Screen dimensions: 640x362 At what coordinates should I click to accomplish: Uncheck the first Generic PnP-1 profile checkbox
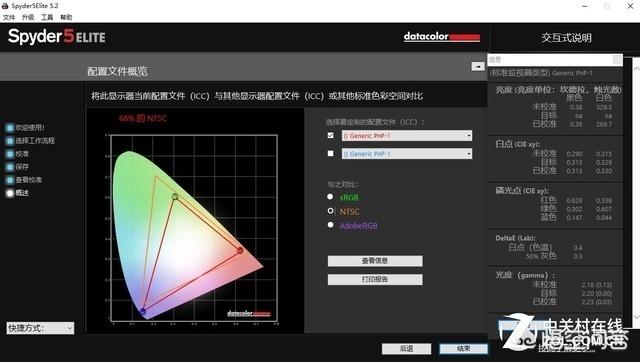point(331,135)
